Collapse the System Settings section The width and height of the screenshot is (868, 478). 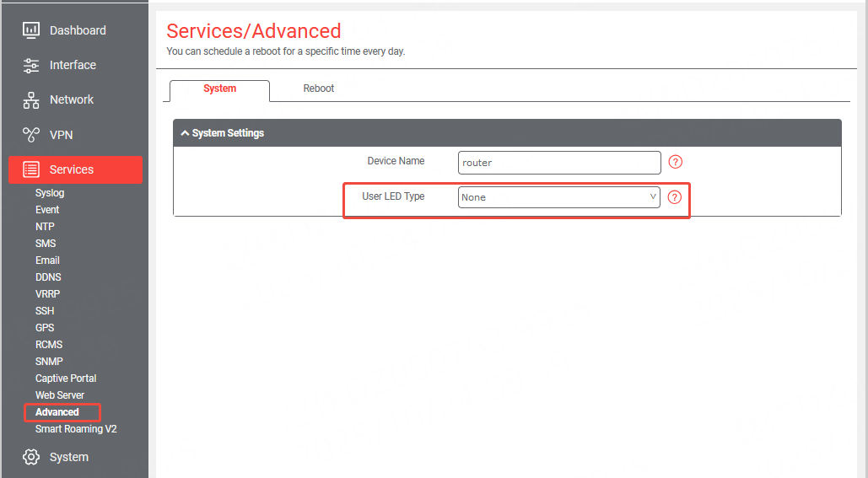(186, 133)
